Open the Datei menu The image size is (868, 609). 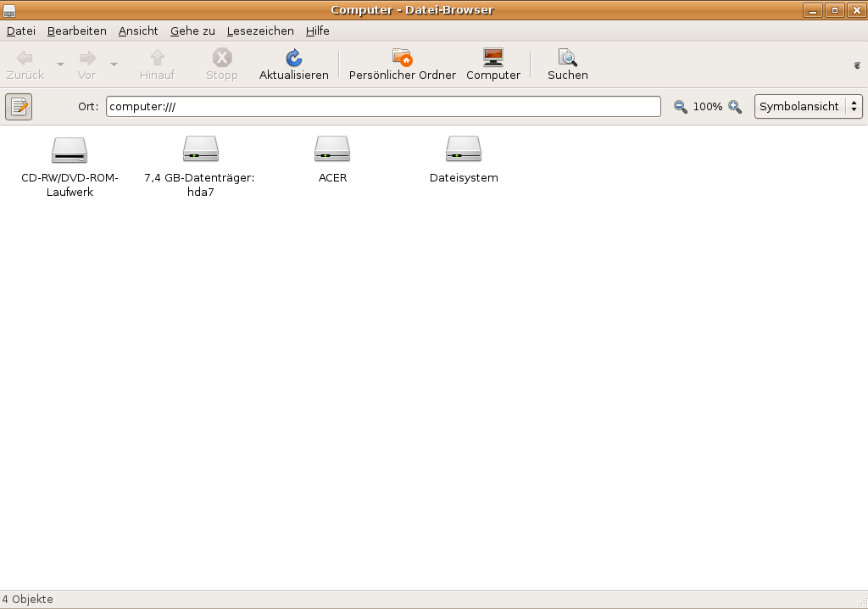tap(21, 31)
